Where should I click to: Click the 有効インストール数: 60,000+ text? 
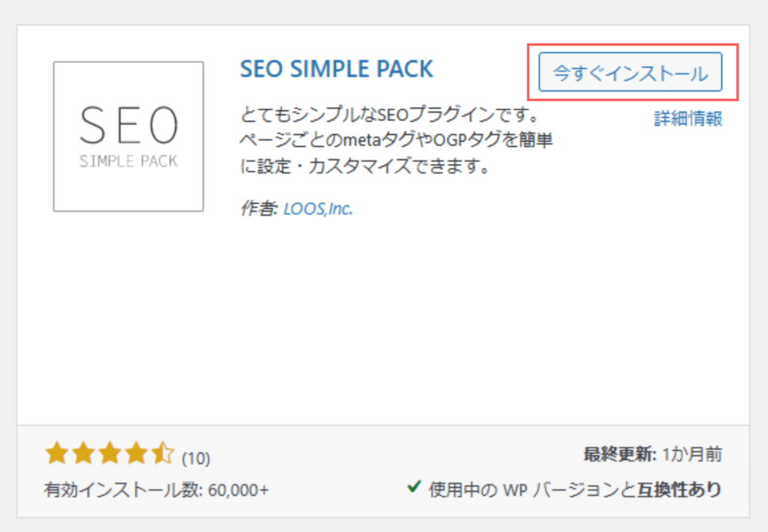tap(157, 489)
